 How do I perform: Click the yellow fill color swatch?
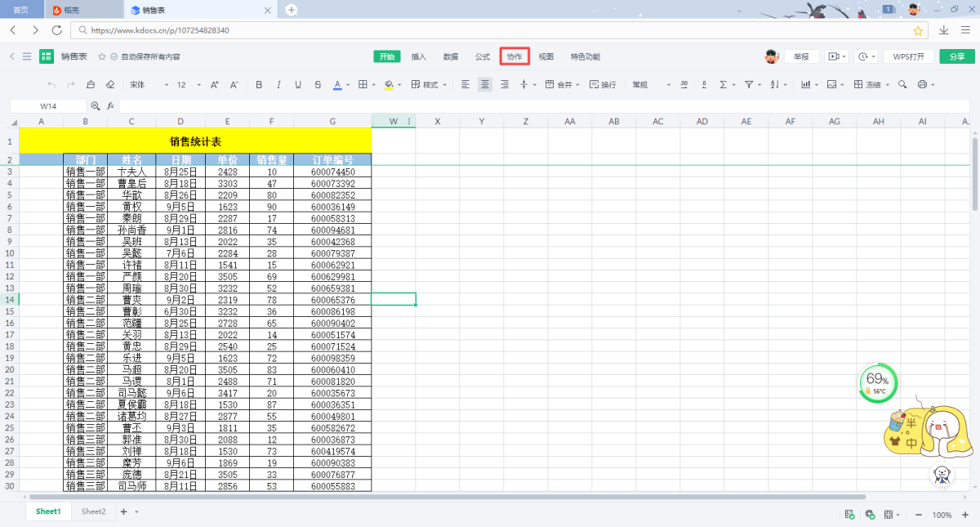[388, 84]
